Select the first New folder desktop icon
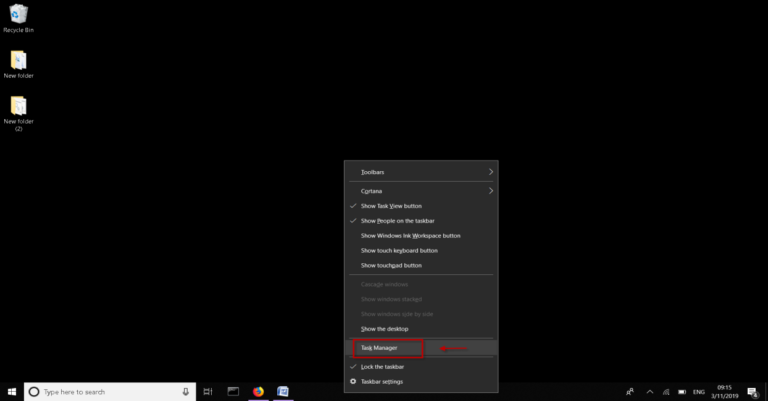 pyautogui.click(x=19, y=64)
